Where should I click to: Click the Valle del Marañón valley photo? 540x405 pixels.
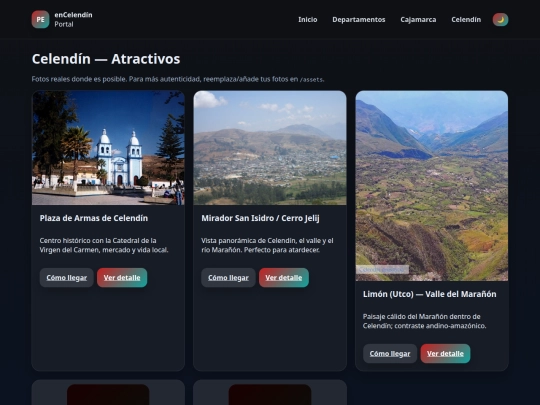tap(432, 186)
